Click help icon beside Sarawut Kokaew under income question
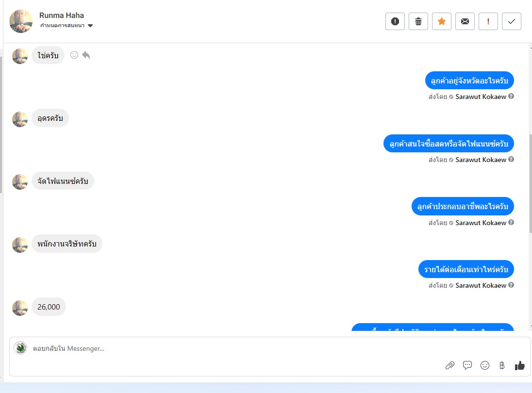 [511, 285]
